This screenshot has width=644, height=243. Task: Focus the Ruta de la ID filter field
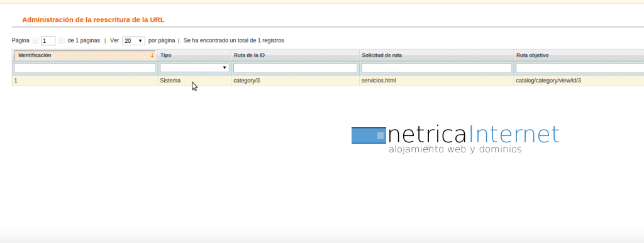(x=296, y=68)
